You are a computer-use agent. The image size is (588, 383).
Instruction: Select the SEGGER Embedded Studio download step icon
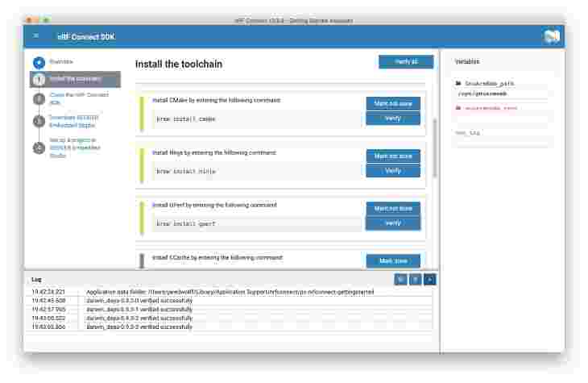tap(39, 121)
